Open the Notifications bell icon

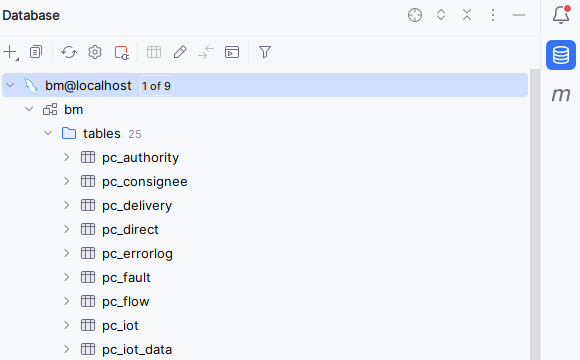(561, 15)
